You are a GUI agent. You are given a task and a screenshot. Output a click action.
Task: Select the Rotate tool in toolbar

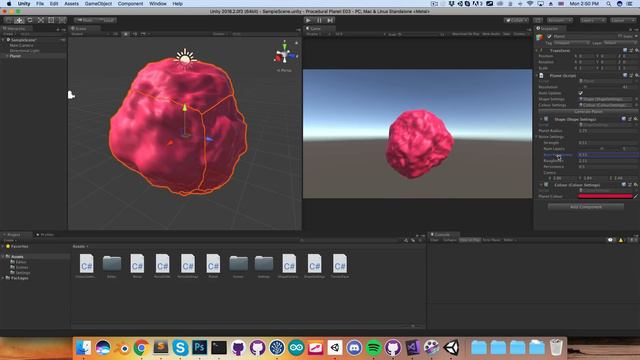coord(30,20)
